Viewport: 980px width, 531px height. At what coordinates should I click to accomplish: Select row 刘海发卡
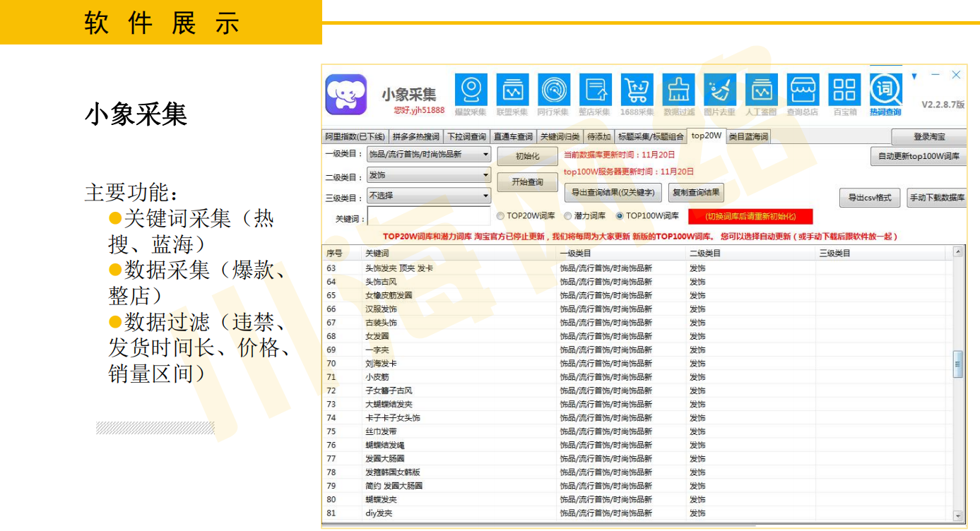pos(637,364)
